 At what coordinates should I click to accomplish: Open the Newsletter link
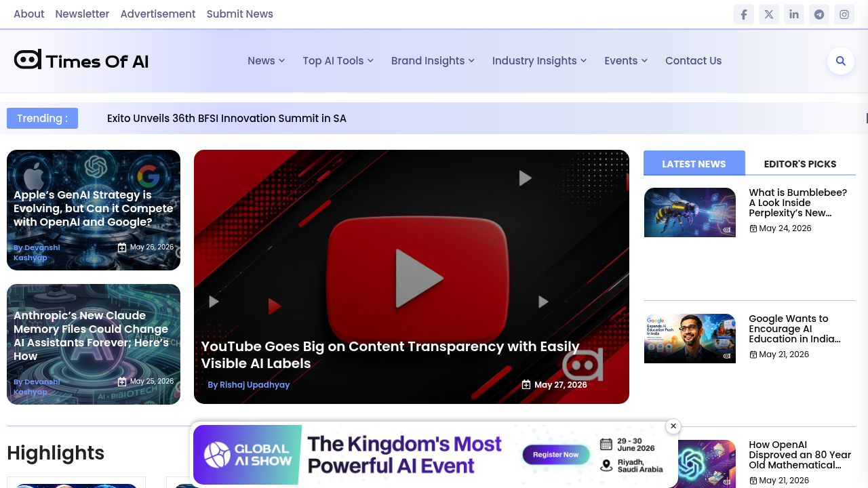82,14
